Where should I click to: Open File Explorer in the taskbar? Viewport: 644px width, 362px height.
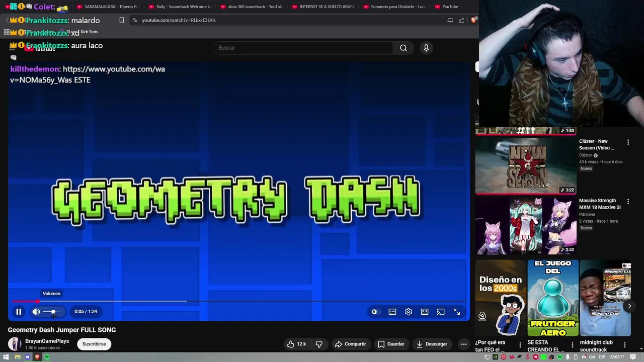(x=18, y=357)
